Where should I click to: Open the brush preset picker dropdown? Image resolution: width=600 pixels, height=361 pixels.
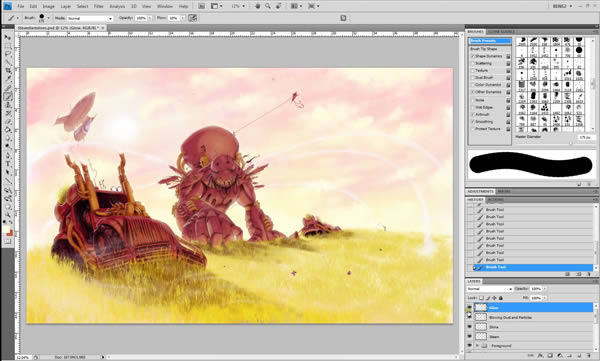[48, 18]
